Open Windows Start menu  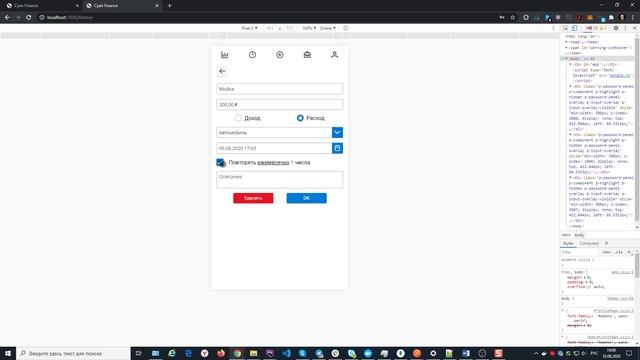point(8,353)
